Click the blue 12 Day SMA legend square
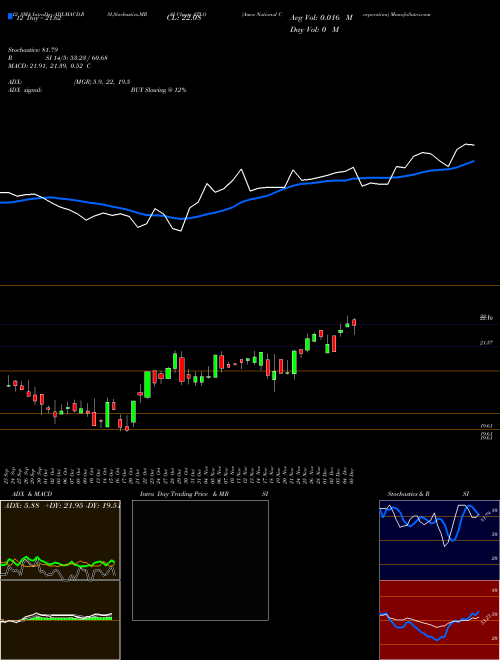The image size is (500, 660). coord(10,16)
